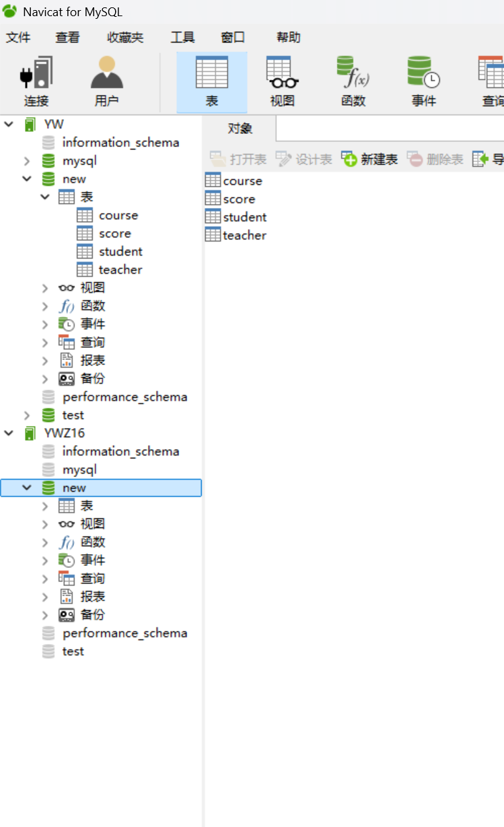Expand 备份 node under YWZ16 new
Viewport: 504px width, 827px height.
coord(44,615)
